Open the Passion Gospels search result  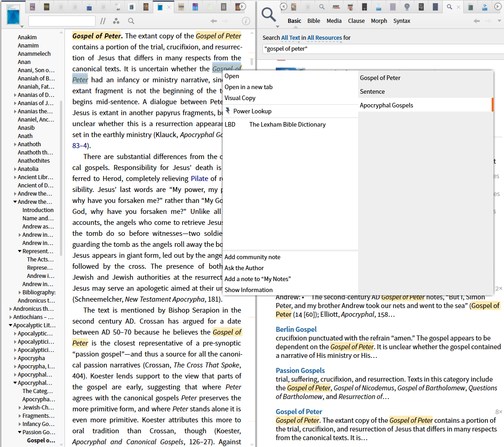300,371
